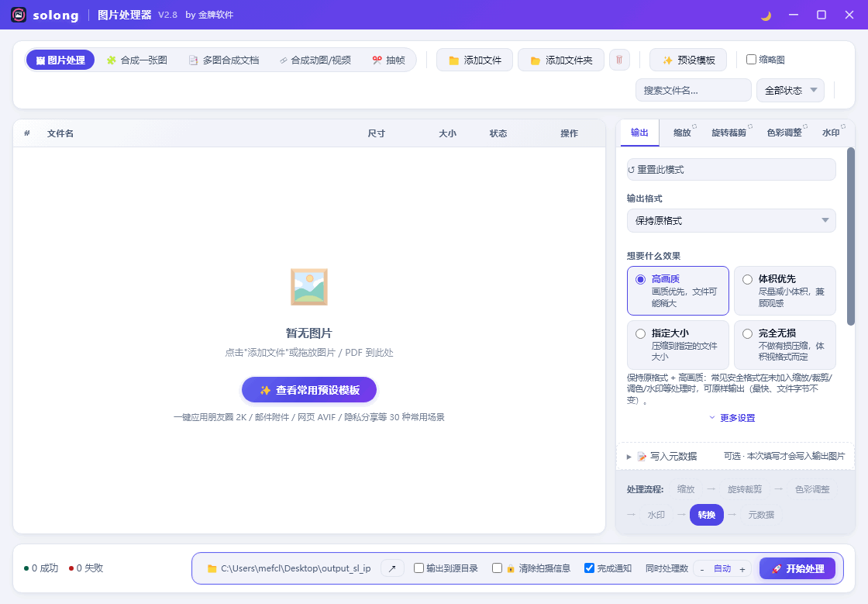Click the 元数据 step in 处理流程
Viewport: 868px width, 604px height.
(x=761, y=515)
